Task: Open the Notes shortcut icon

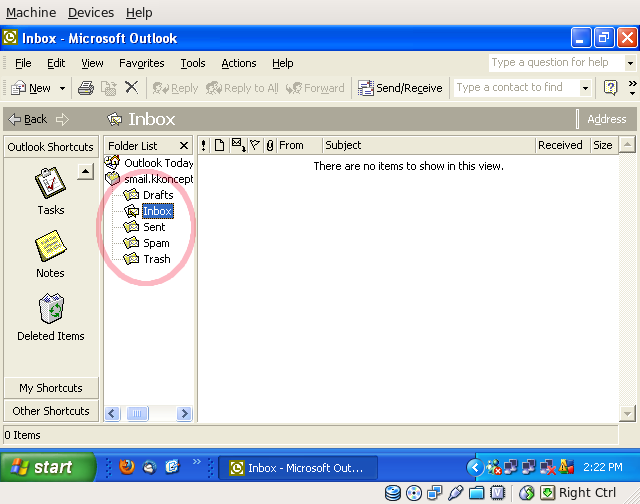Action: click(x=51, y=246)
